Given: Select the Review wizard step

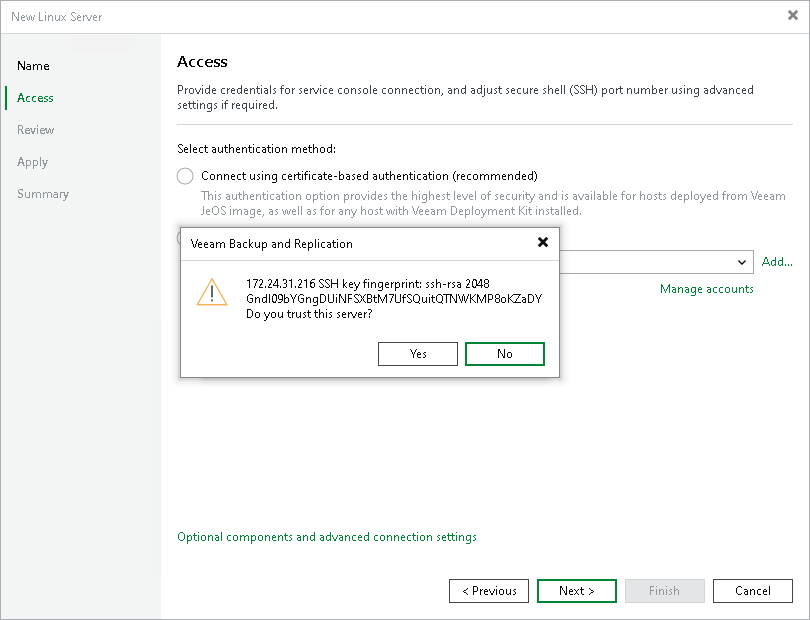Looking at the screenshot, I should tap(36, 130).
